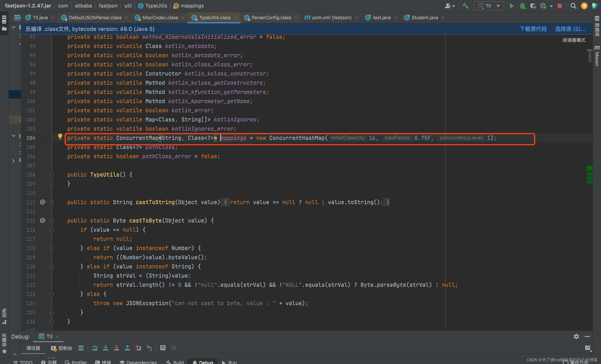Open debug panel settings gear
Image resolution: width=601 pixels, height=364 pixels.
(x=576, y=336)
